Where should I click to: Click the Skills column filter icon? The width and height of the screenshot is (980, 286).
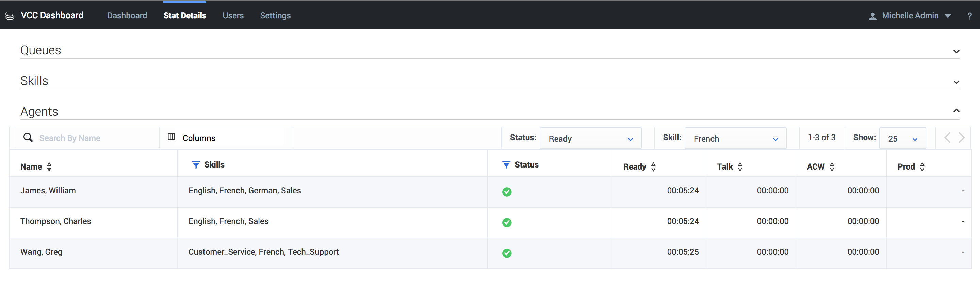coord(196,165)
